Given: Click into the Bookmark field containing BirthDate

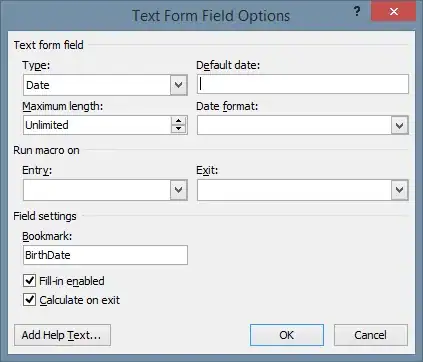Looking at the screenshot, I should tap(105, 255).
